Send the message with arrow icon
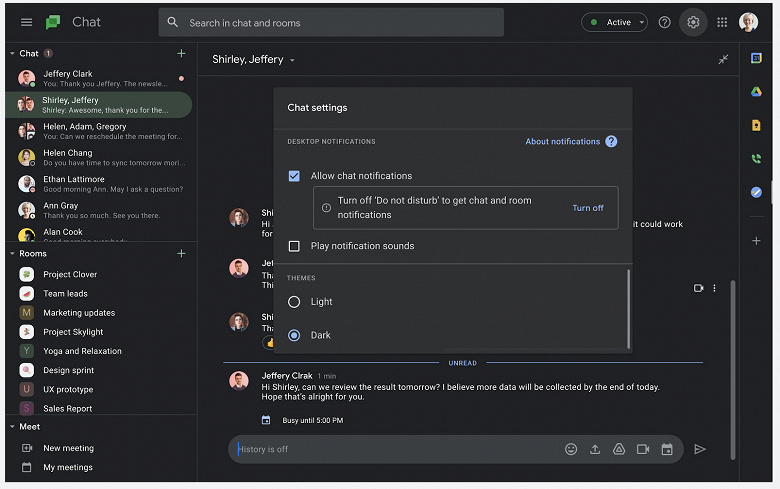Screen dimensions: 780x489 699,449
